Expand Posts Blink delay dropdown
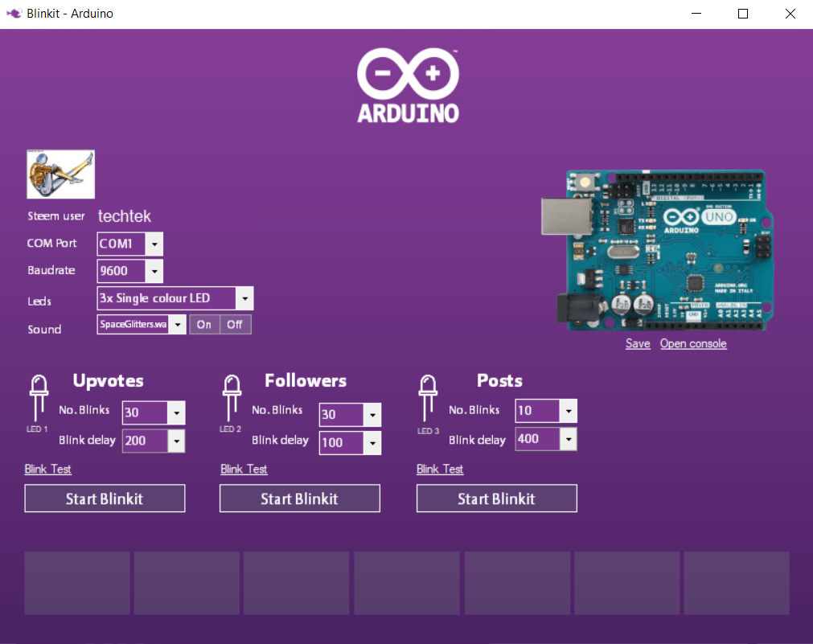 [x=569, y=439]
